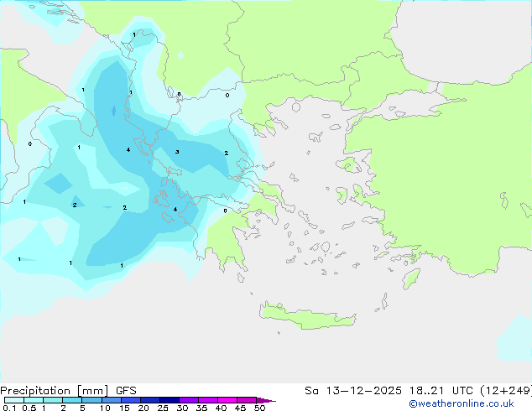
Task: Click the legend scale label "0.5"
Action: (x=29, y=408)
